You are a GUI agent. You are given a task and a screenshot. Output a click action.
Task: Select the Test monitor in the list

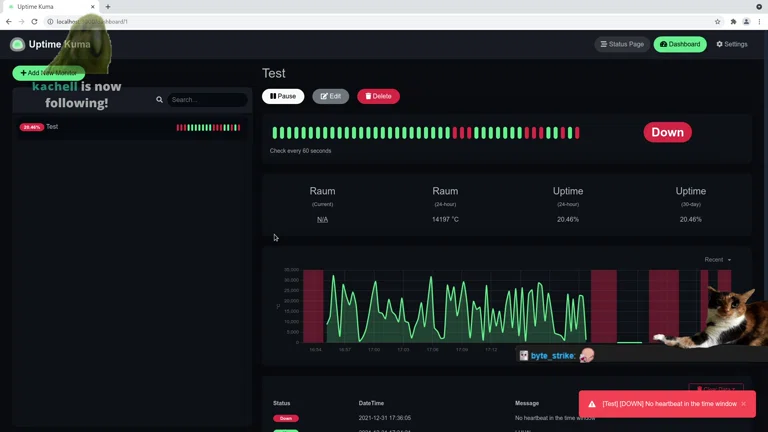tap(131, 127)
